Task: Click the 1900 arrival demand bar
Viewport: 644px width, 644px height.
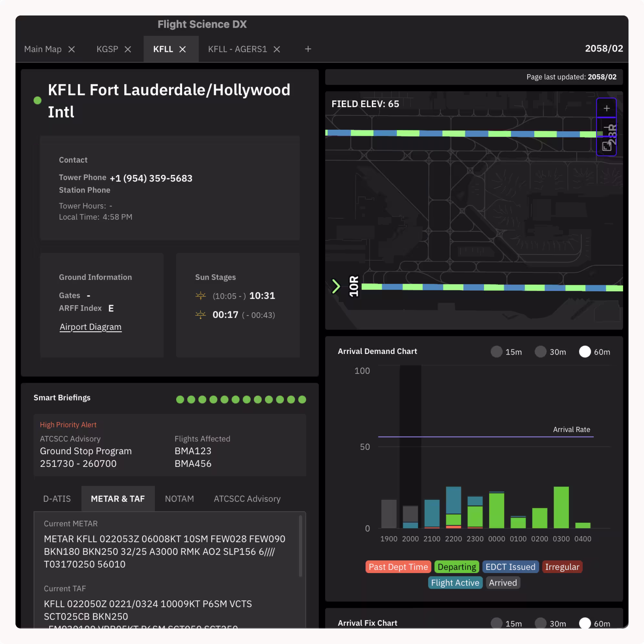Action: coord(389,514)
